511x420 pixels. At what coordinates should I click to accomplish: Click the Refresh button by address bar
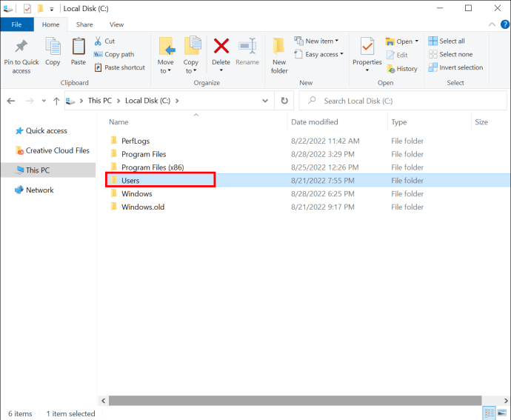point(284,101)
